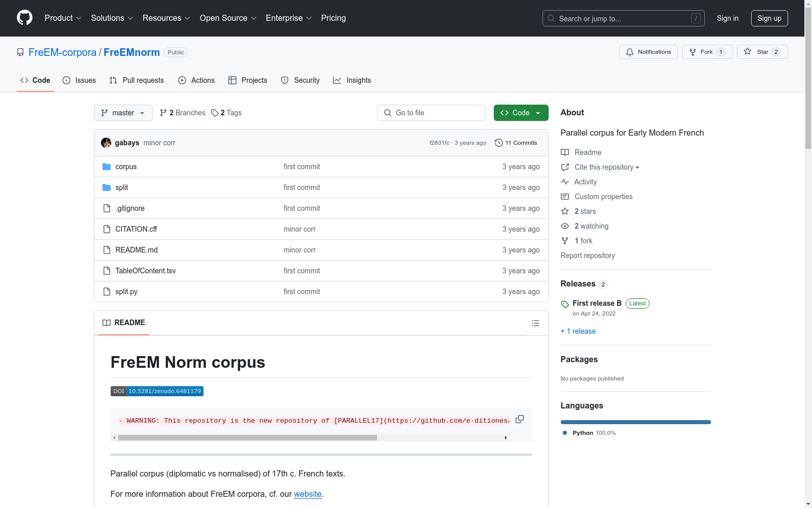Screen dimensions: 812x508
Task: Click the Activity pulse icon
Action: (x=565, y=182)
